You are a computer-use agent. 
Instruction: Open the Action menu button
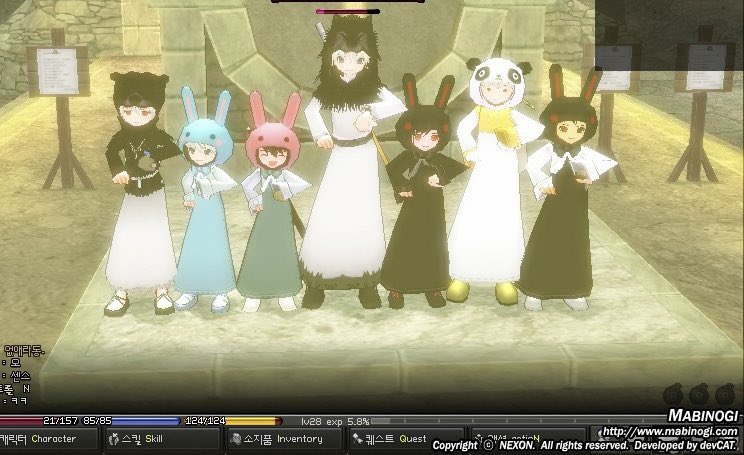pyautogui.click(x=528, y=439)
